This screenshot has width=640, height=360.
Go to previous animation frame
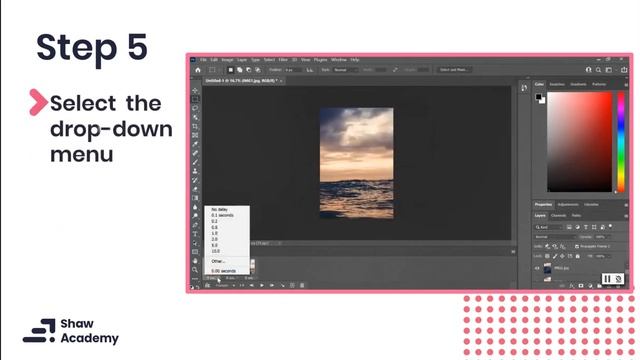(x=252, y=285)
